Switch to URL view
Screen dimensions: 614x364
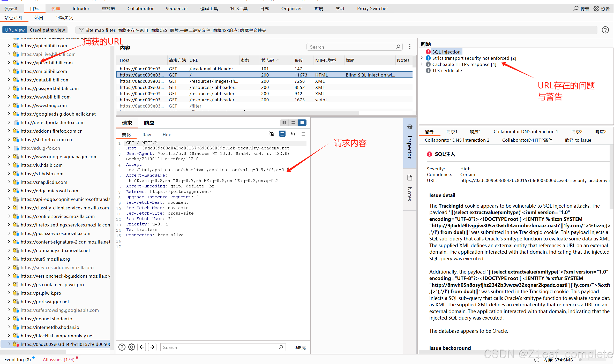tap(15, 30)
